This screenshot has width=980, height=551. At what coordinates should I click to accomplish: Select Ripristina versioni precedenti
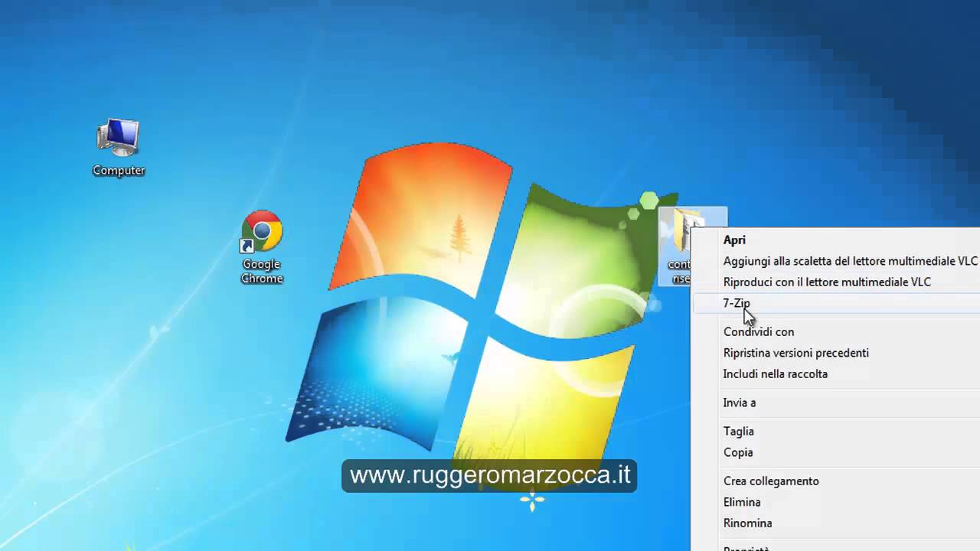(x=835, y=353)
